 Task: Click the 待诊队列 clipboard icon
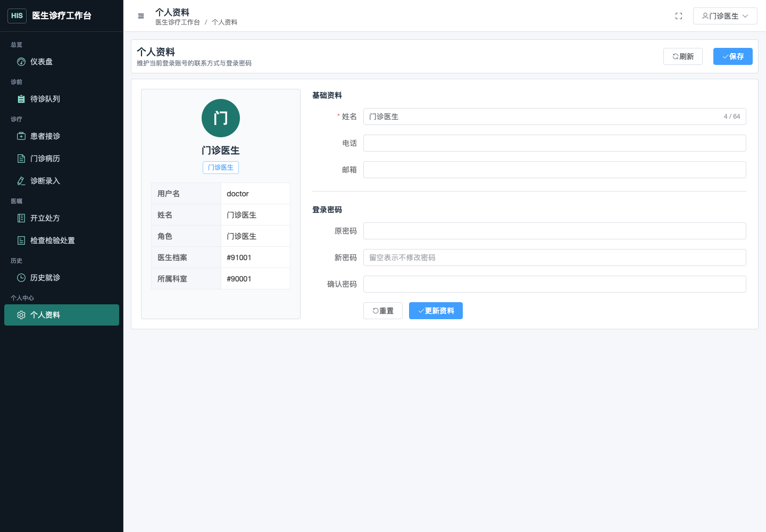point(21,99)
